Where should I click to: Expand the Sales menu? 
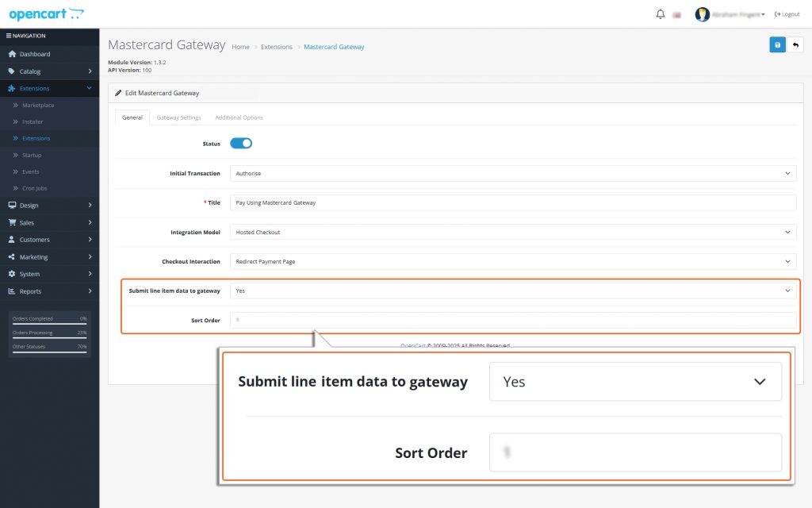[49, 222]
